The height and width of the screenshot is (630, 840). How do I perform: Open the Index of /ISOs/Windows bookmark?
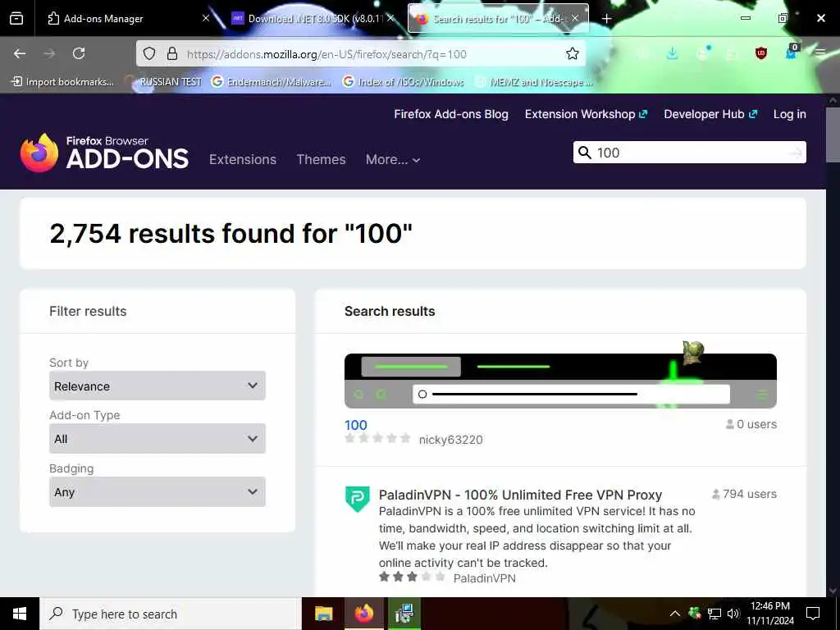pos(404,82)
